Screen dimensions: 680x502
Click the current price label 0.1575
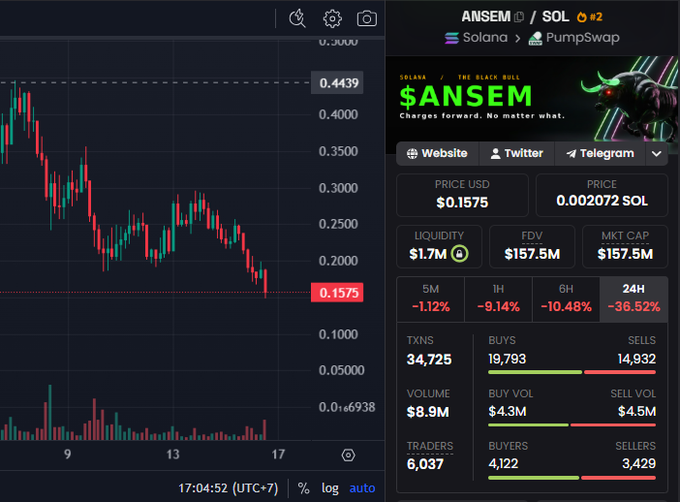click(x=337, y=293)
